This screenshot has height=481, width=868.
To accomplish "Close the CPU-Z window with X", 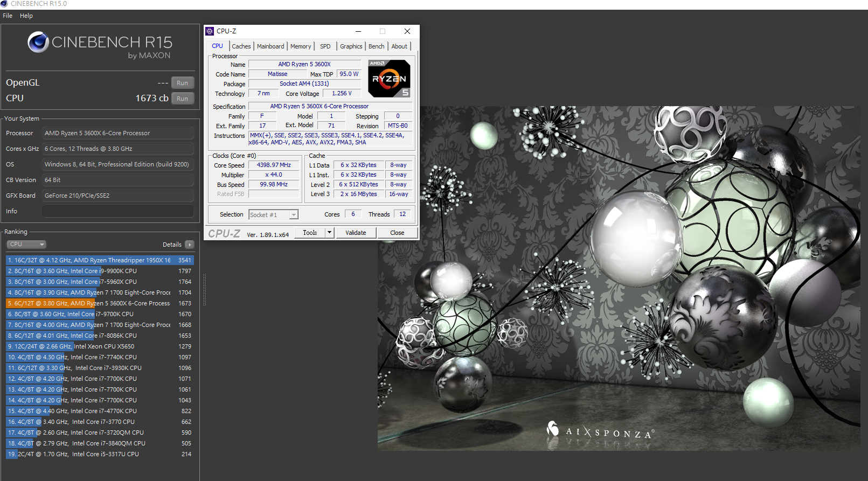I will coord(407,31).
